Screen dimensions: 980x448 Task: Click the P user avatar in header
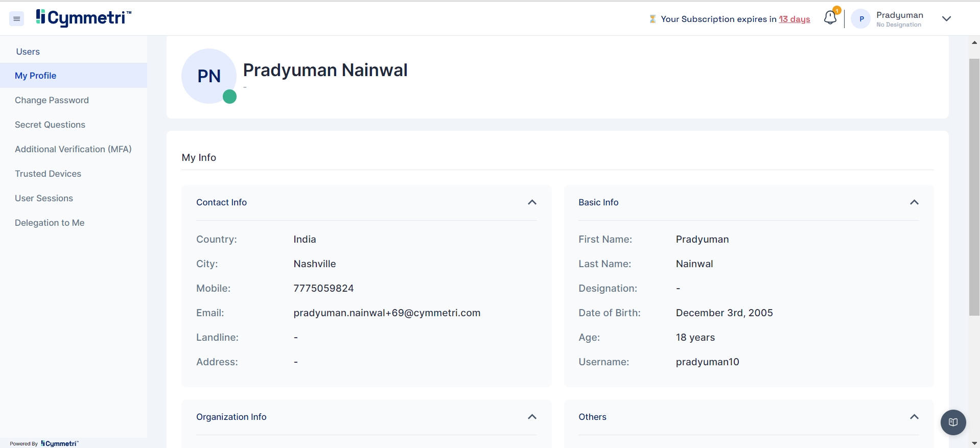point(861,19)
